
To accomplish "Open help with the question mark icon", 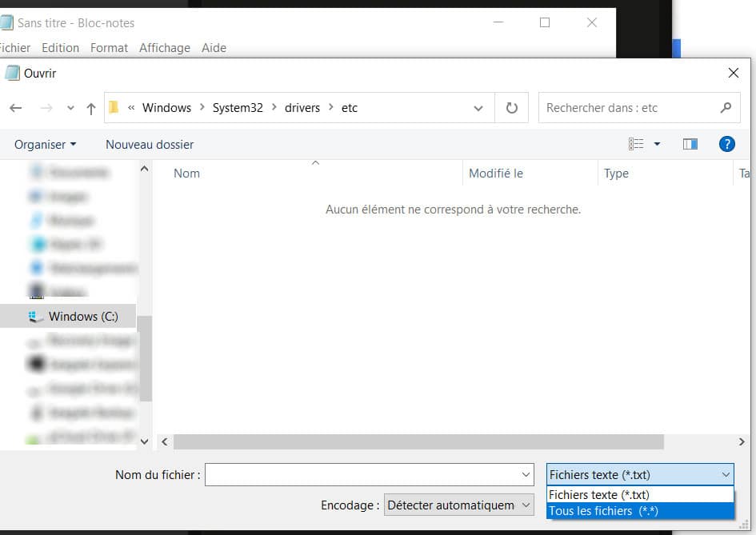I will (x=726, y=144).
